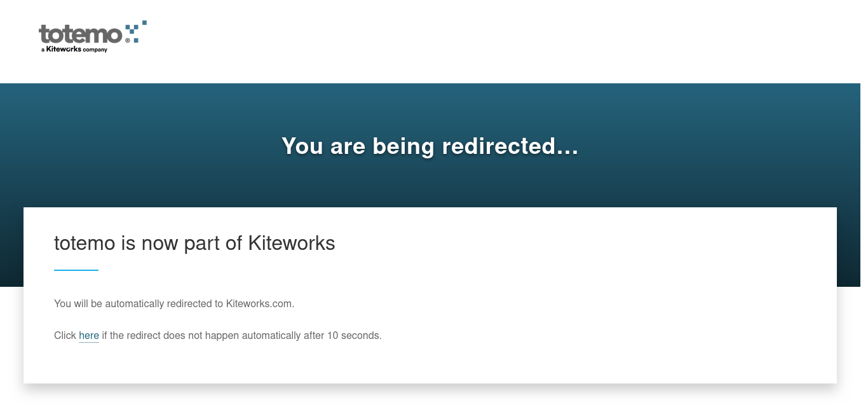868x414 pixels.
Task: Click the word "Click" before the here link
Action: [65, 335]
